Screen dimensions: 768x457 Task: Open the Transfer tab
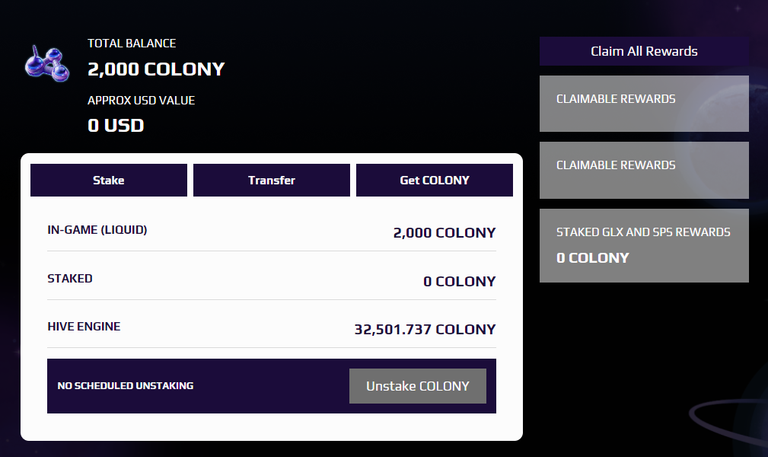[271, 180]
